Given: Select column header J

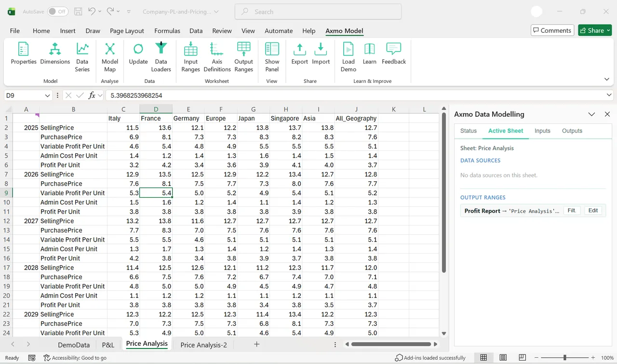Looking at the screenshot, I should [x=356, y=109].
